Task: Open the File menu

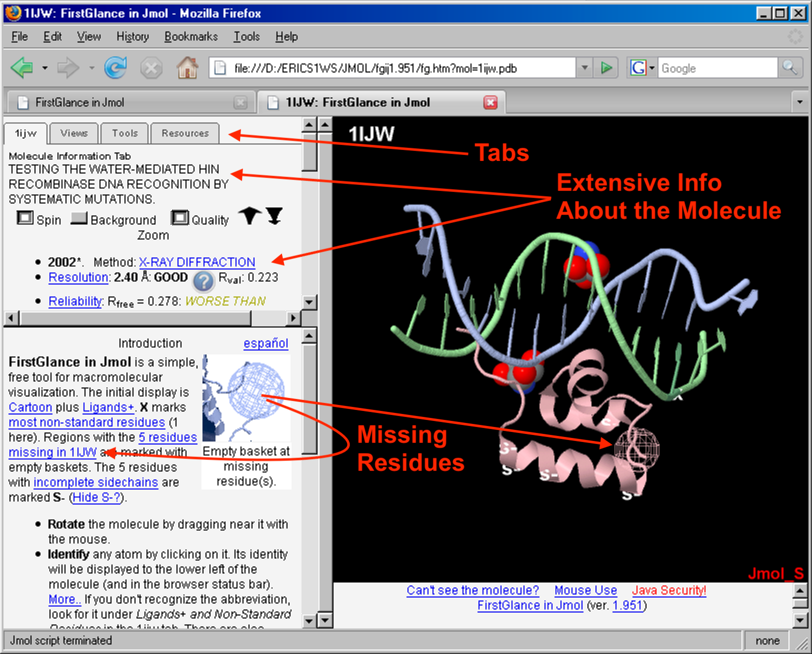Action: tap(19, 36)
